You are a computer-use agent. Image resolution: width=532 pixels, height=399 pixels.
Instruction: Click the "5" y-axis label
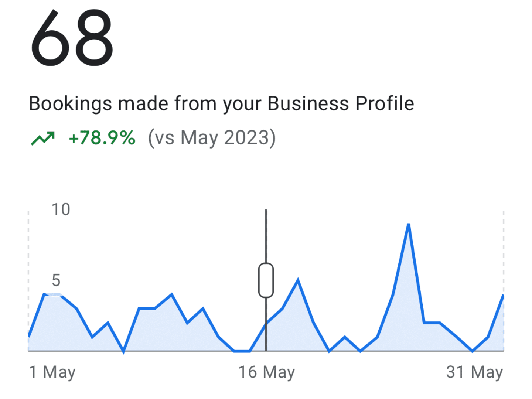pyautogui.click(x=56, y=280)
